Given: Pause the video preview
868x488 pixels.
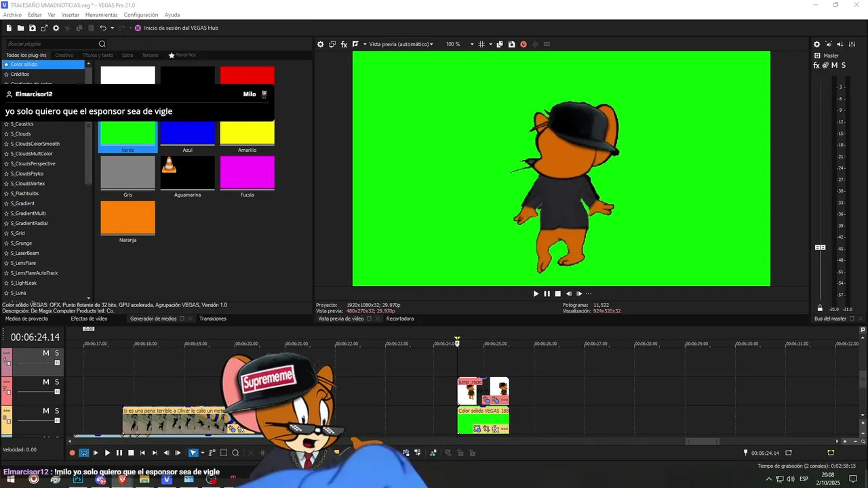Looking at the screenshot, I should pyautogui.click(x=547, y=293).
